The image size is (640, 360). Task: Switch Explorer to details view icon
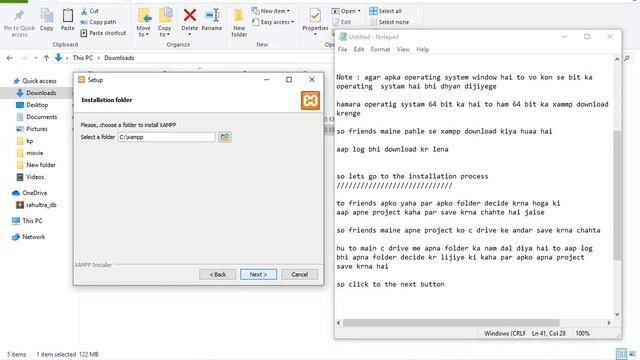click(621, 354)
